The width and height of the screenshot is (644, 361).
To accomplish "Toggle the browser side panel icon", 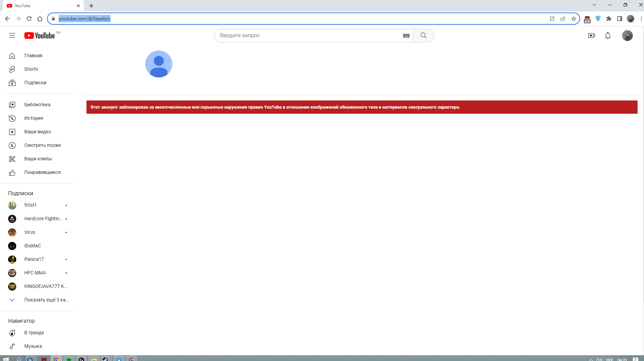I will pyautogui.click(x=620, y=19).
